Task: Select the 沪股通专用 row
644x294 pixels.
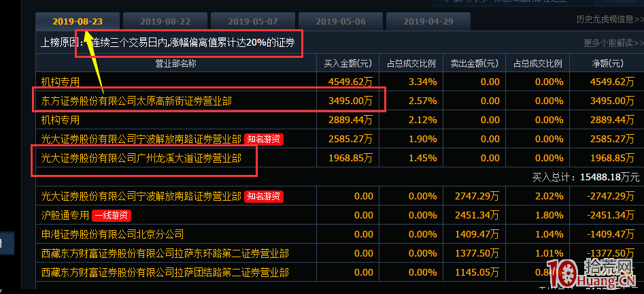Action: (x=338, y=215)
